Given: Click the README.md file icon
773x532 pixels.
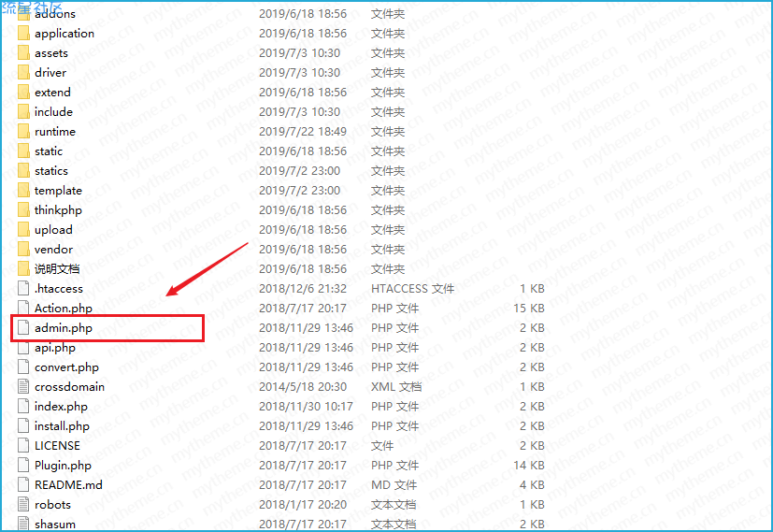Looking at the screenshot, I should tap(23, 484).
